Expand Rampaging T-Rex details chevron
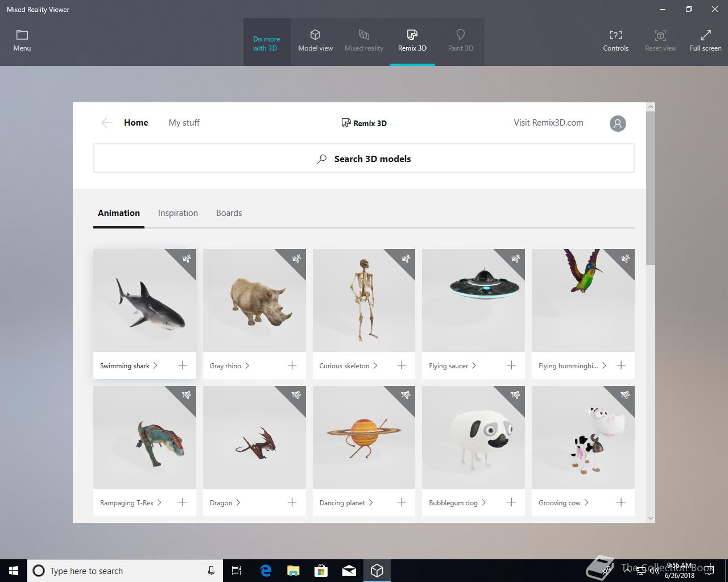The image size is (728, 582). pyautogui.click(x=159, y=502)
